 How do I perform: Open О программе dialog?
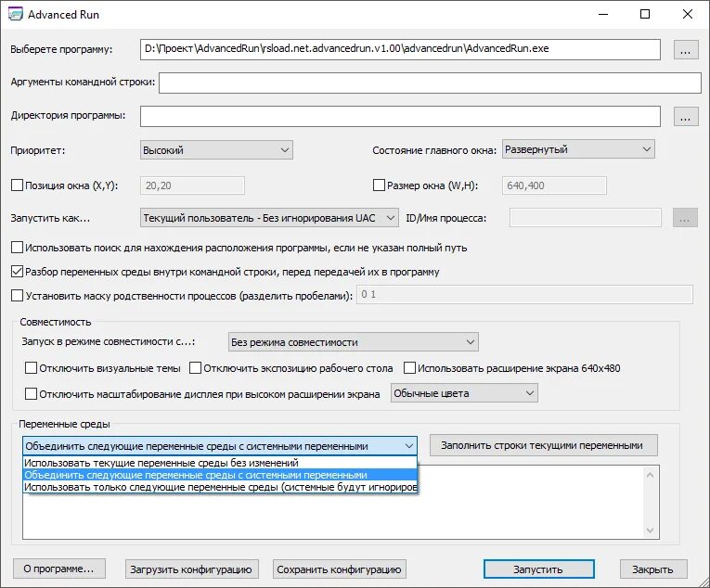(x=58, y=569)
